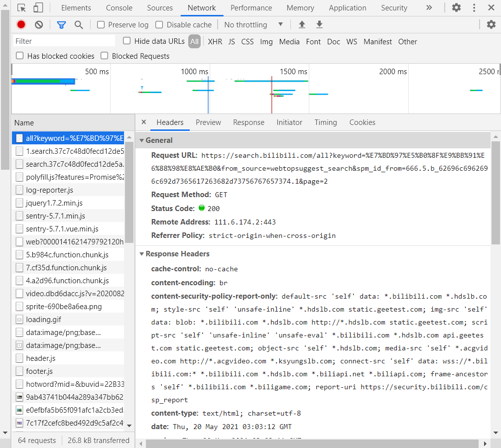The height and width of the screenshot is (448, 501).
Task: Open the Memory tab
Action: pos(300,7)
